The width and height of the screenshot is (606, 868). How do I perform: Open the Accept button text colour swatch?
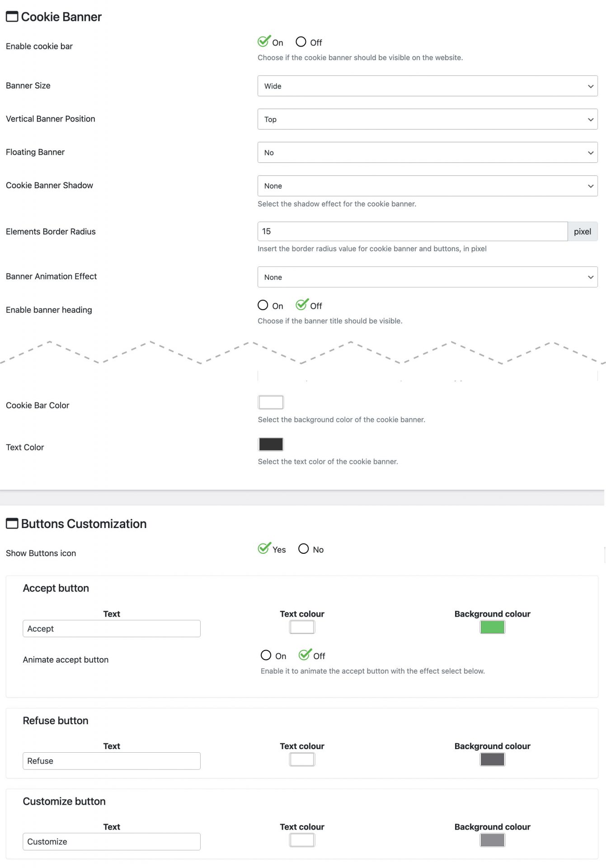[x=302, y=627]
